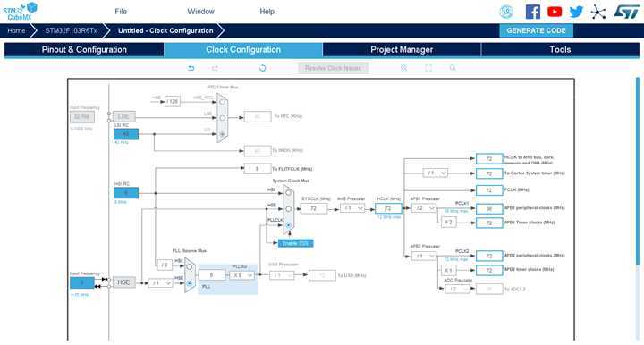Select HSE in the PLL Source Mux
644x345 pixels.
pos(190,283)
